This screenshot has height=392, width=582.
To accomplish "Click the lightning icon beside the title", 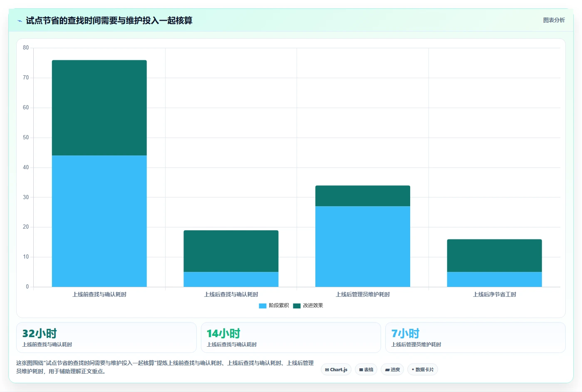I will click(x=20, y=21).
